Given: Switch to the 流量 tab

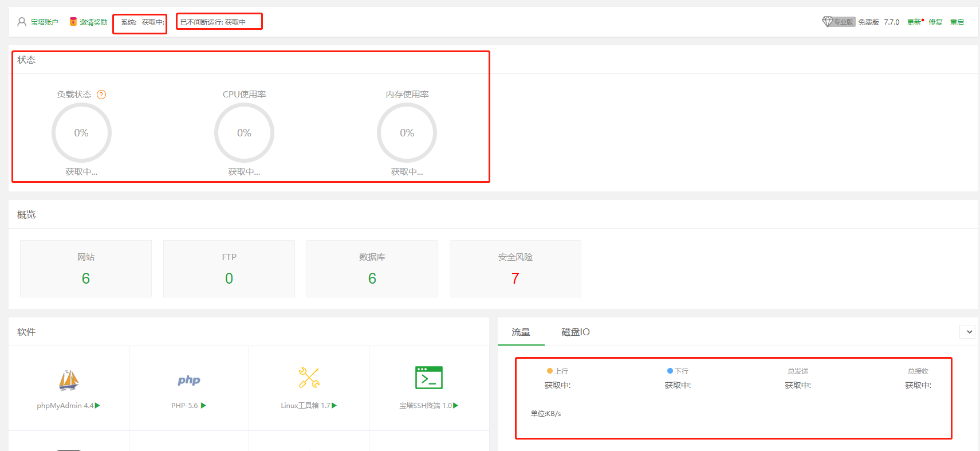Looking at the screenshot, I should [x=521, y=332].
